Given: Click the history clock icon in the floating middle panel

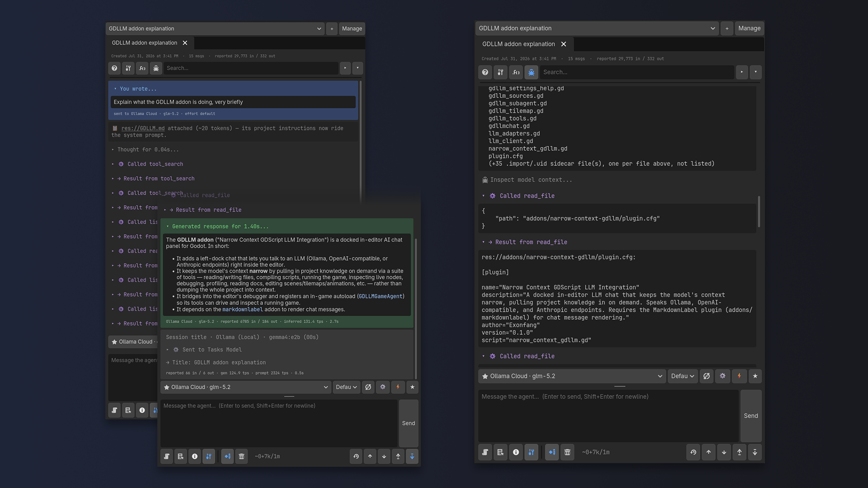Looking at the screenshot, I should pos(356,456).
